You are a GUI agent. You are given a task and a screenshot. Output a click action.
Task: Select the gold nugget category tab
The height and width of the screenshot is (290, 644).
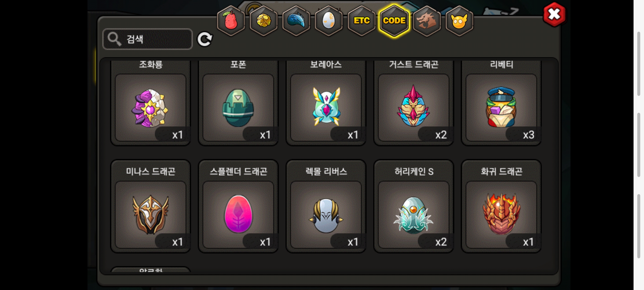pyautogui.click(x=264, y=20)
